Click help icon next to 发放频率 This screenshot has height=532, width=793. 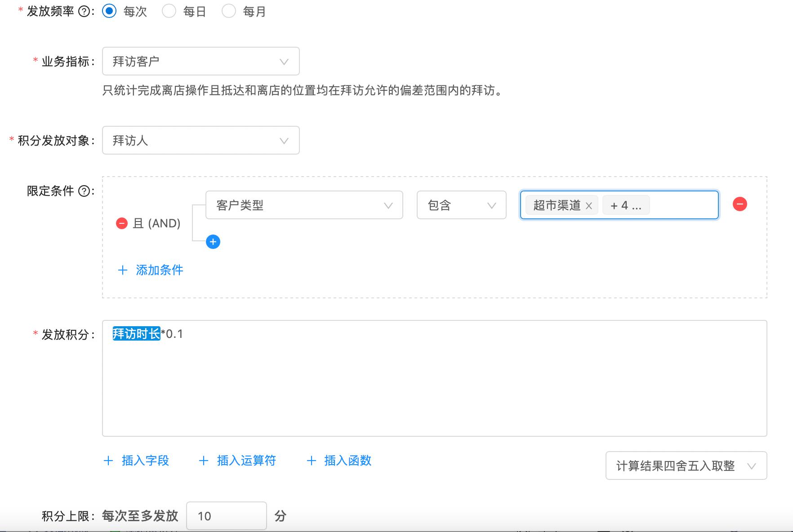[x=84, y=12]
